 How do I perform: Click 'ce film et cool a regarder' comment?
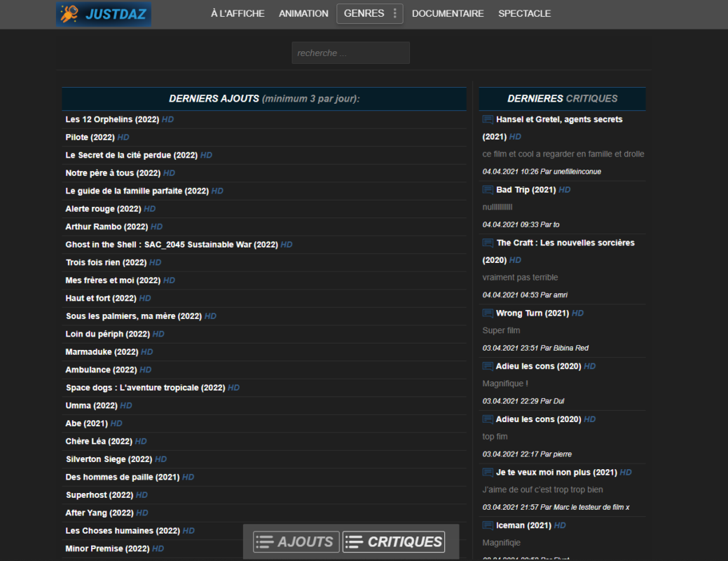563,154
